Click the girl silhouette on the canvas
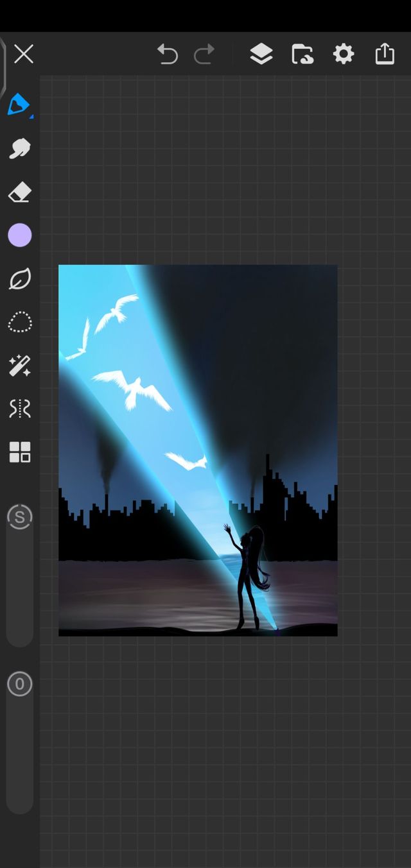Image resolution: width=411 pixels, height=868 pixels. tap(248, 576)
